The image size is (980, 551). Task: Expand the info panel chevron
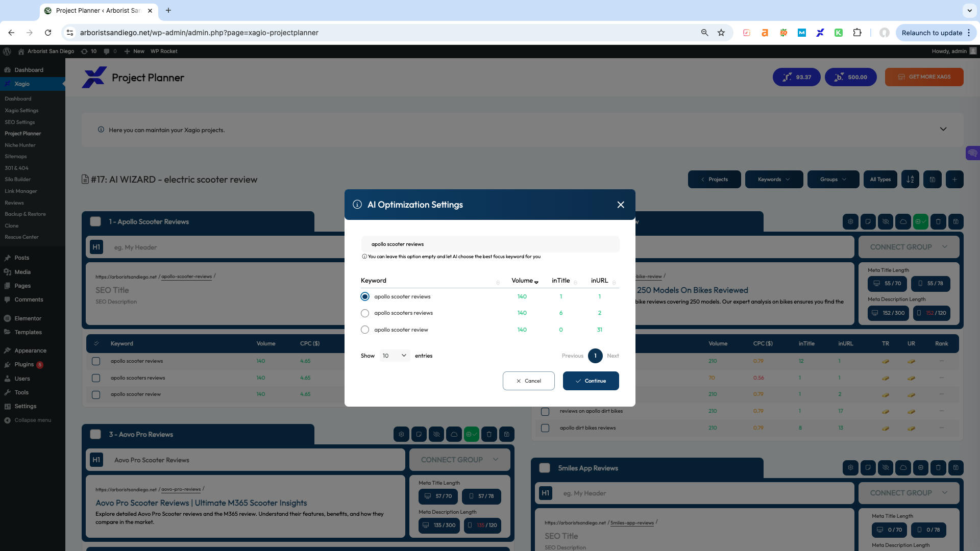(943, 129)
